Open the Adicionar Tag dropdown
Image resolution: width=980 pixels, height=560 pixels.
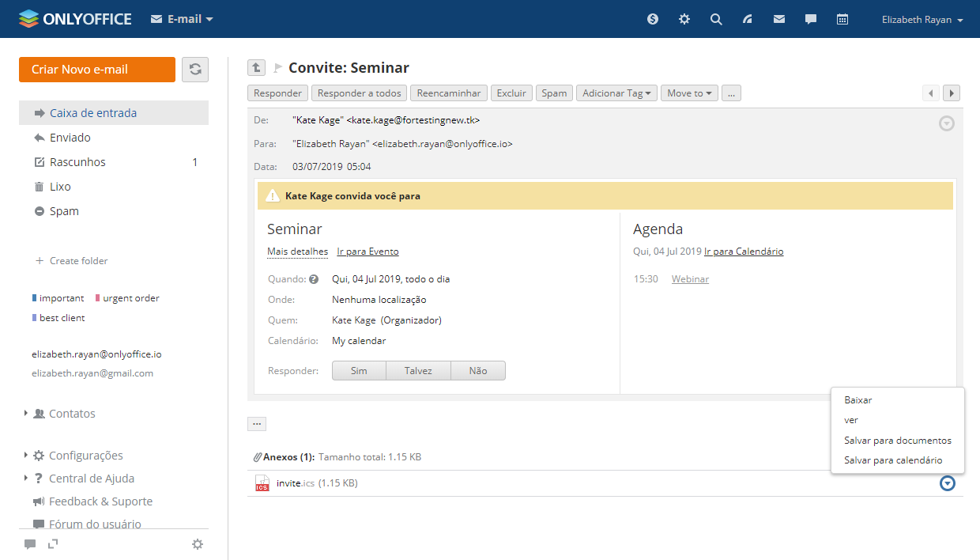point(618,93)
